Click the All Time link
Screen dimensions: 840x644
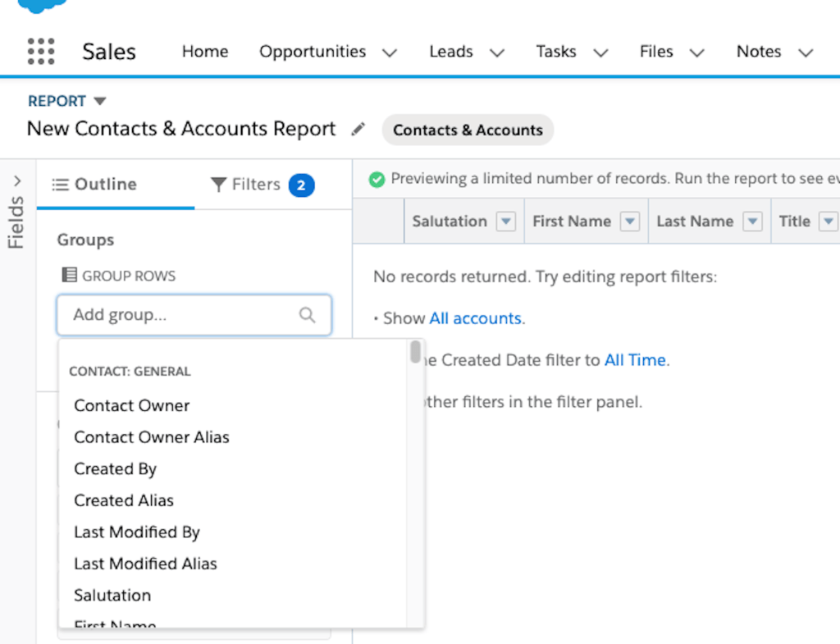coord(636,360)
